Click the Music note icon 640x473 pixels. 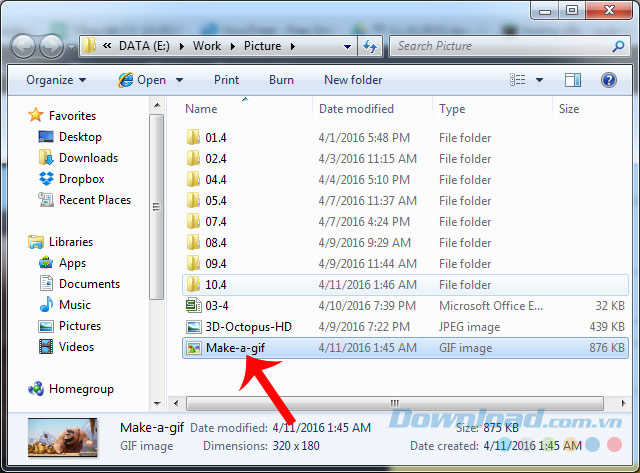click(46, 304)
